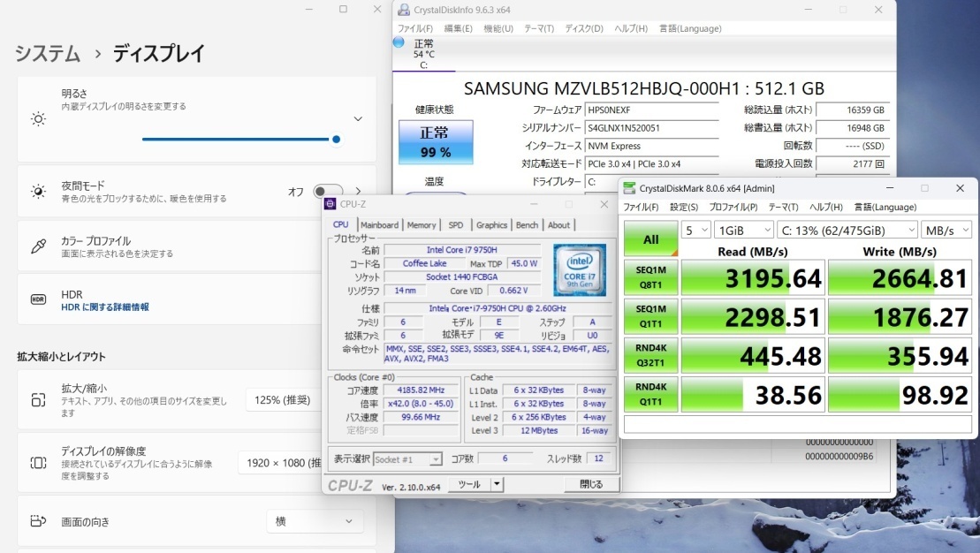Start the SEQ1M Q8T1 benchmark test
Viewport: 980px width, 553px height.
650,277
